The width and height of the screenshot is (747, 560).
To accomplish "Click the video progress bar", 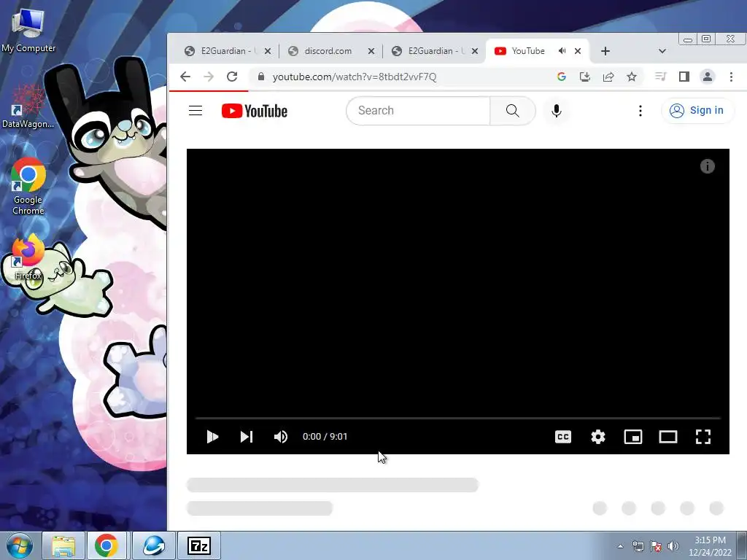I will pos(458,418).
